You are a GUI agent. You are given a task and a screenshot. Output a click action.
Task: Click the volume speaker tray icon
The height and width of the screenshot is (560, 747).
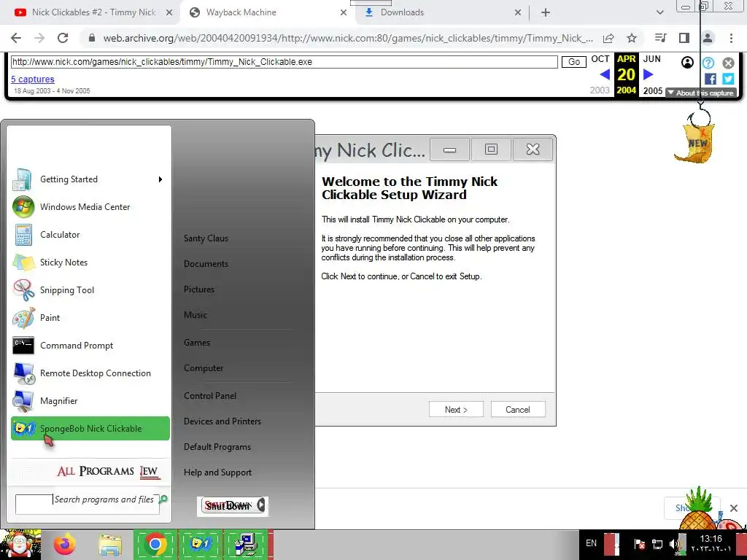(x=674, y=544)
